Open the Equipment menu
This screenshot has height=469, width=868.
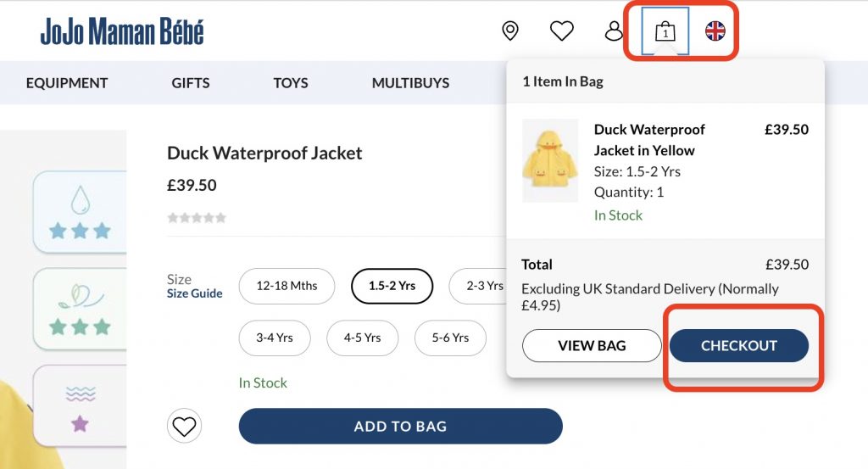point(67,83)
